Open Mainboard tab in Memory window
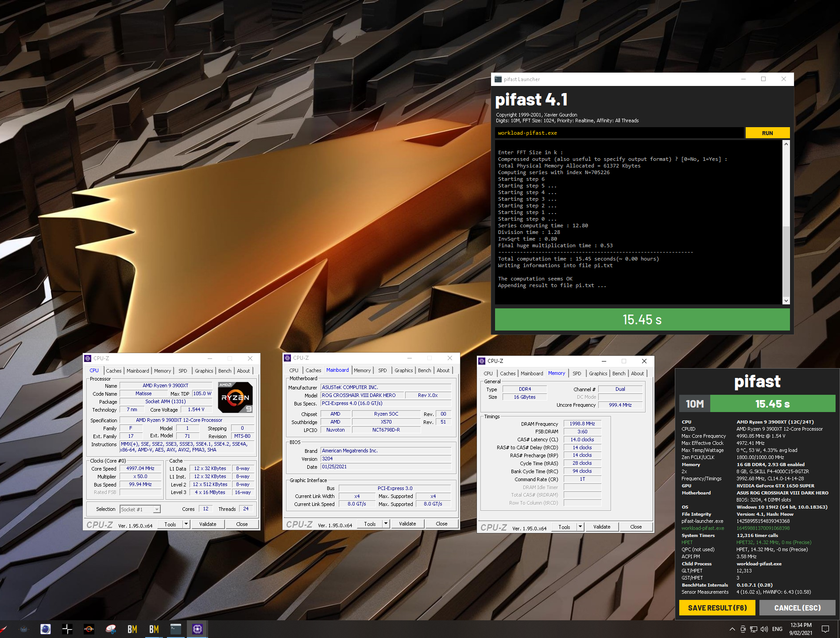 point(532,373)
